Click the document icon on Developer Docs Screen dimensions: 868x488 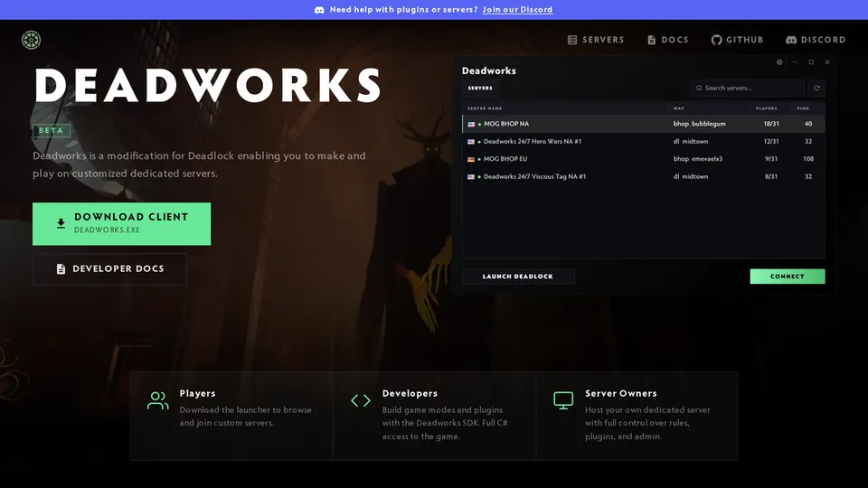[61, 269]
